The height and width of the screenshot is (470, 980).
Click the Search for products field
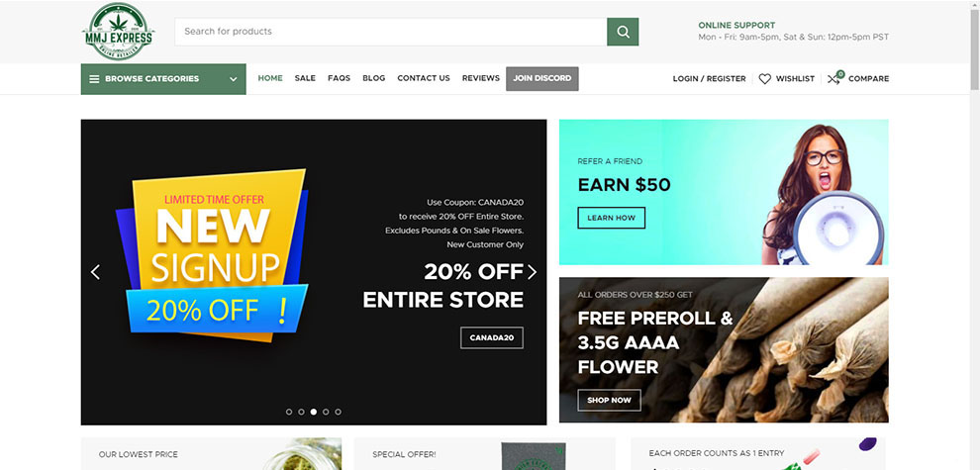pyautogui.click(x=391, y=32)
